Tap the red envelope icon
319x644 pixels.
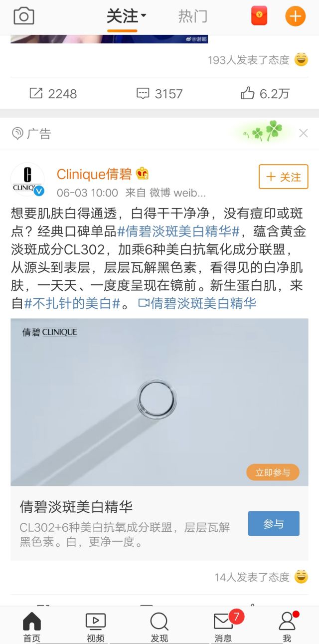click(259, 16)
